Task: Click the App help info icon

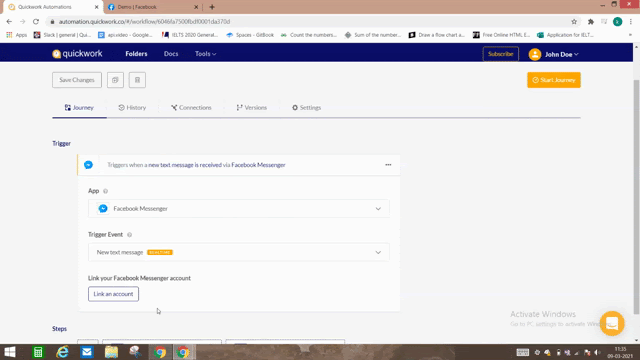Action: pyautogui.click(x=105, y=191)
